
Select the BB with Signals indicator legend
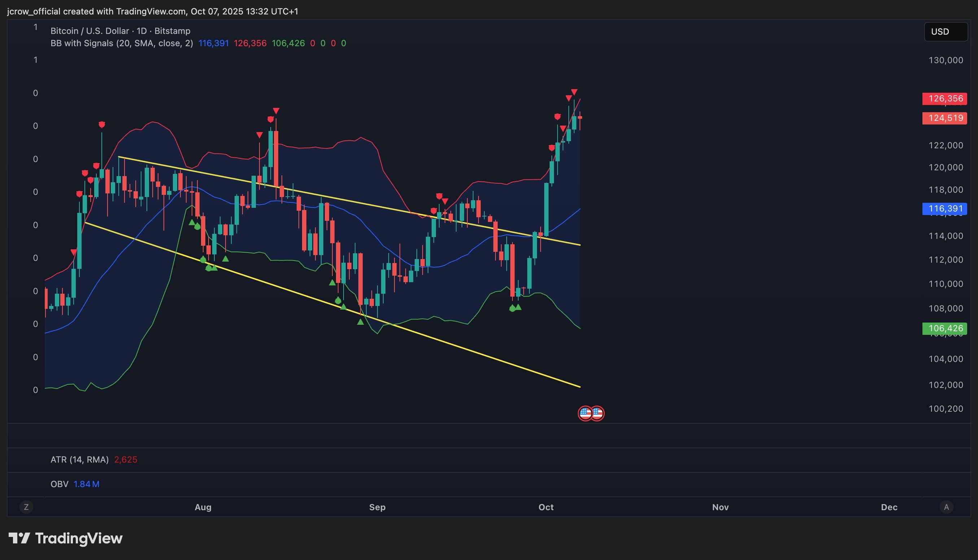pos(122,43)
